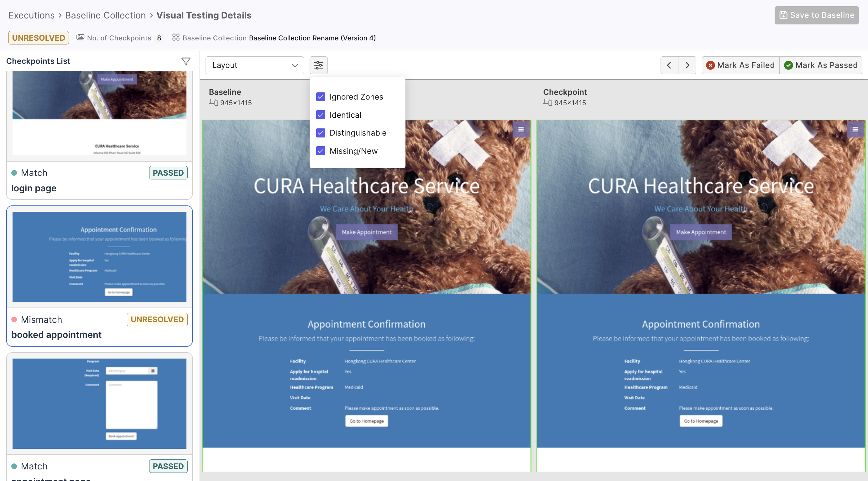868x481 pixels.
Task: Click Mark As Failed button
Action: 741,65
